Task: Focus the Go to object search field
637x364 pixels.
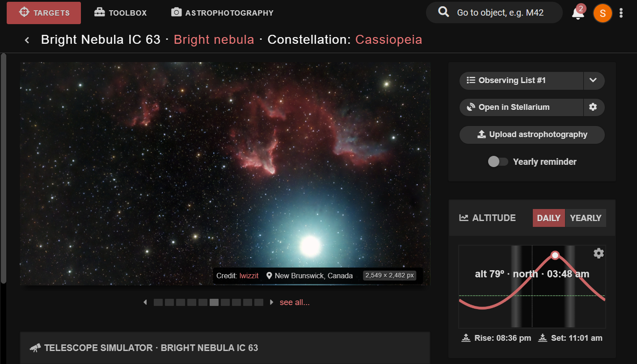Action: pyautogui.click(x=494, y=13)
